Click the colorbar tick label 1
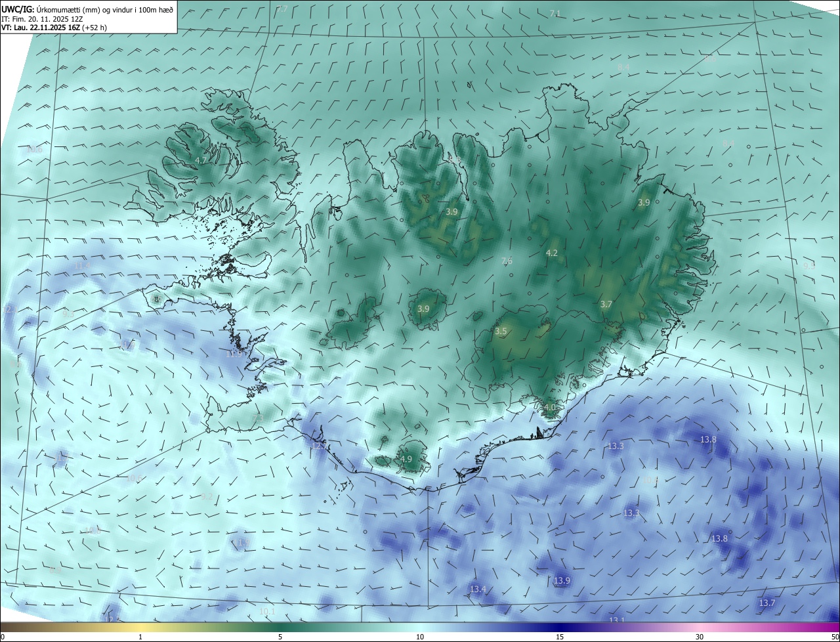Image resolution: width=840 pixels, height=642 pixels. pyautogui.click(x=140, y=637)
